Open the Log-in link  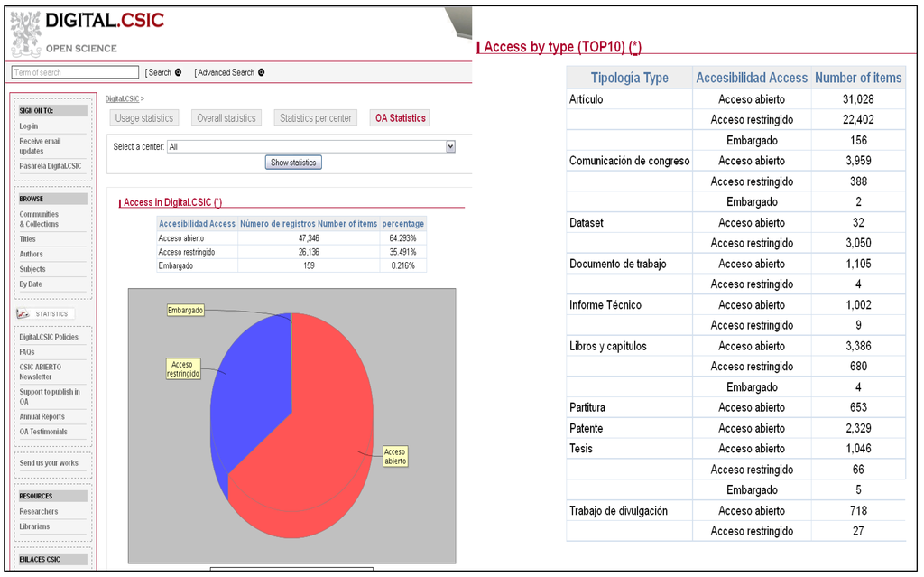(x=29, y=126)
